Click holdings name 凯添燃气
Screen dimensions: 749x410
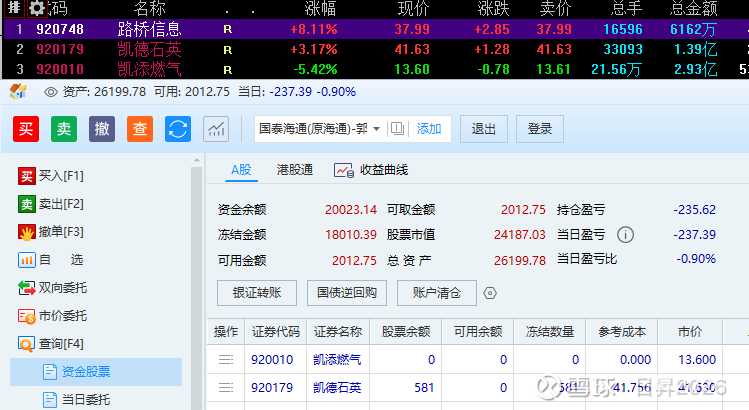coord(337,360)
